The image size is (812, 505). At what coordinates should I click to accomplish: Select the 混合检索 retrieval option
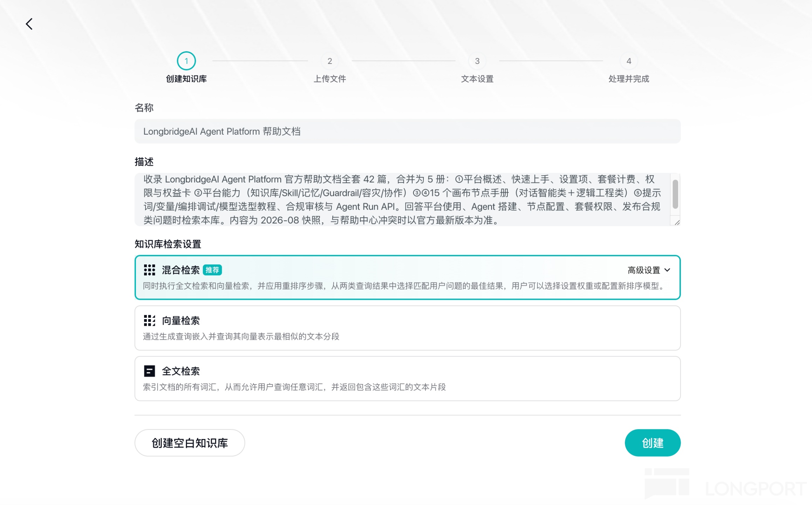(407, 277)
